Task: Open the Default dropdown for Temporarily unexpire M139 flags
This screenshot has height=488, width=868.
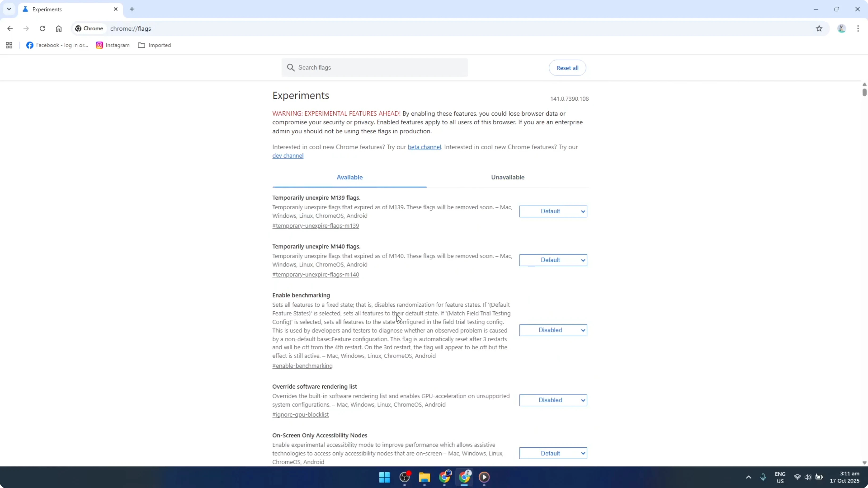Action: 553,211
